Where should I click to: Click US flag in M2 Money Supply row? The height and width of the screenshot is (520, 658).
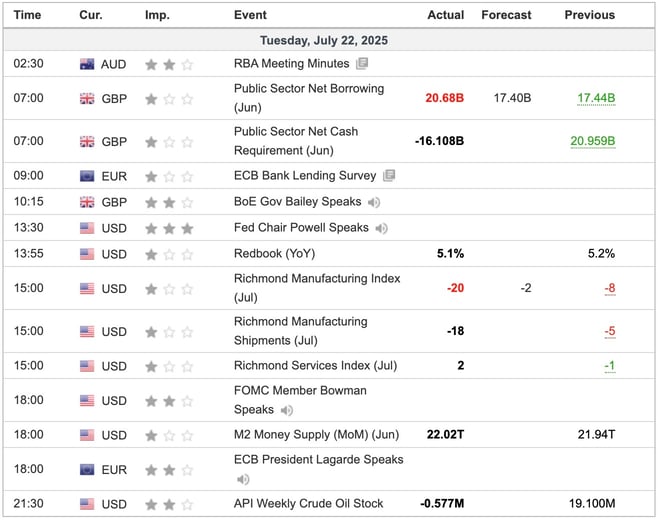[87, 435]
